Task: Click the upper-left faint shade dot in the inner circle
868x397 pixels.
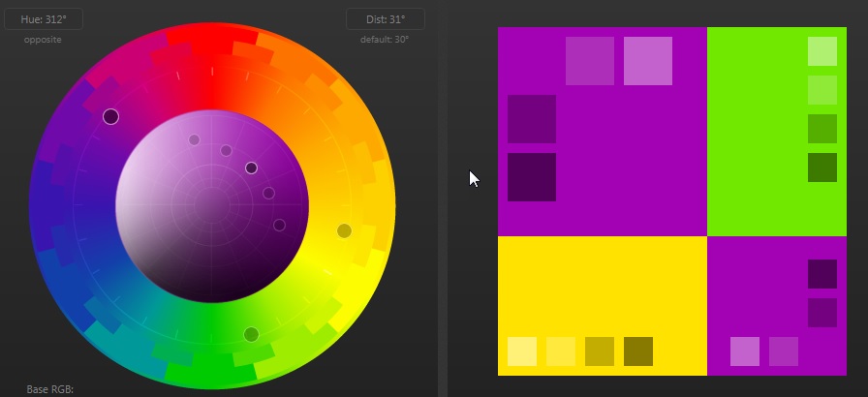Action: 194,139
